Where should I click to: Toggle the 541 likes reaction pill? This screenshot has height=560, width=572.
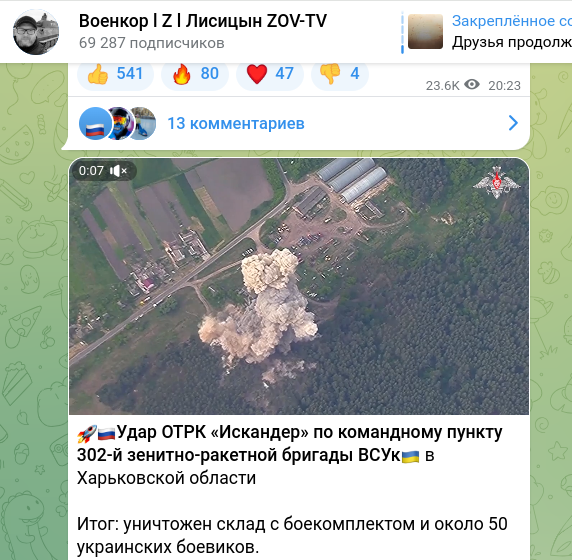pyautogui.click(x=115, y=75)
